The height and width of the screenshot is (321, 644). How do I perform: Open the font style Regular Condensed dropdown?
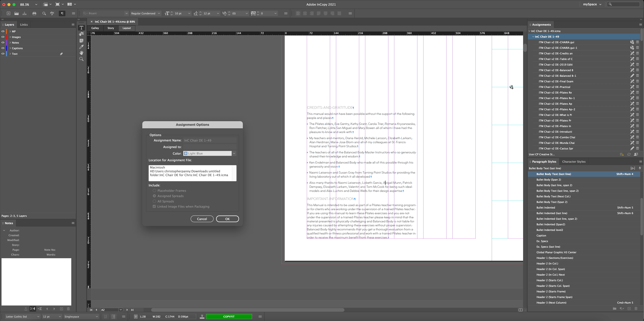[x=145, y=13]
